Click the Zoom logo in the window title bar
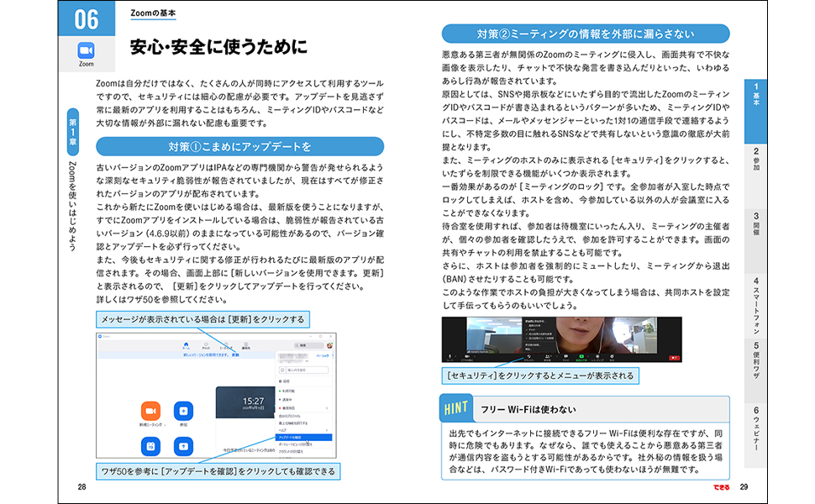This screenshot has width=815, height=504. click(x=100, y=336)
